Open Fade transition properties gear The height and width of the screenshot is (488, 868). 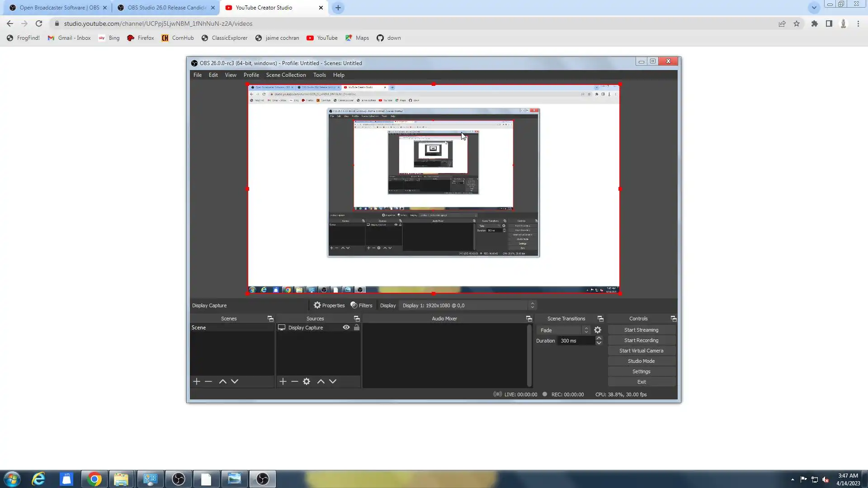[598, 330]
